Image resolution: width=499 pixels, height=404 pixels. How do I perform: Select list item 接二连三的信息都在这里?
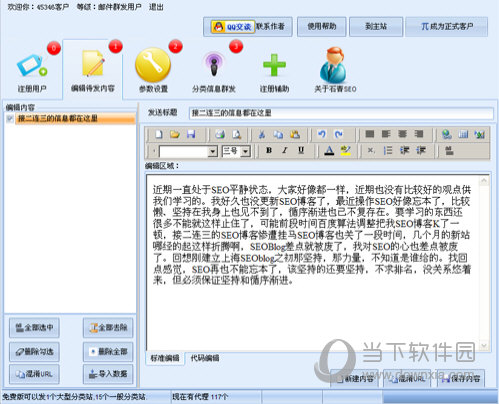tap(75, 118)
